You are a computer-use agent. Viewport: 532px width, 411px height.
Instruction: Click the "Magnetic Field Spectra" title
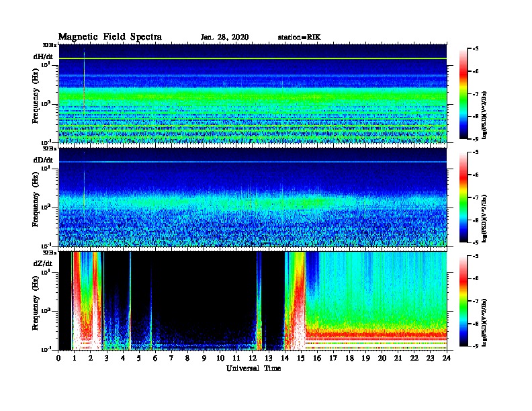click(110, 37)
